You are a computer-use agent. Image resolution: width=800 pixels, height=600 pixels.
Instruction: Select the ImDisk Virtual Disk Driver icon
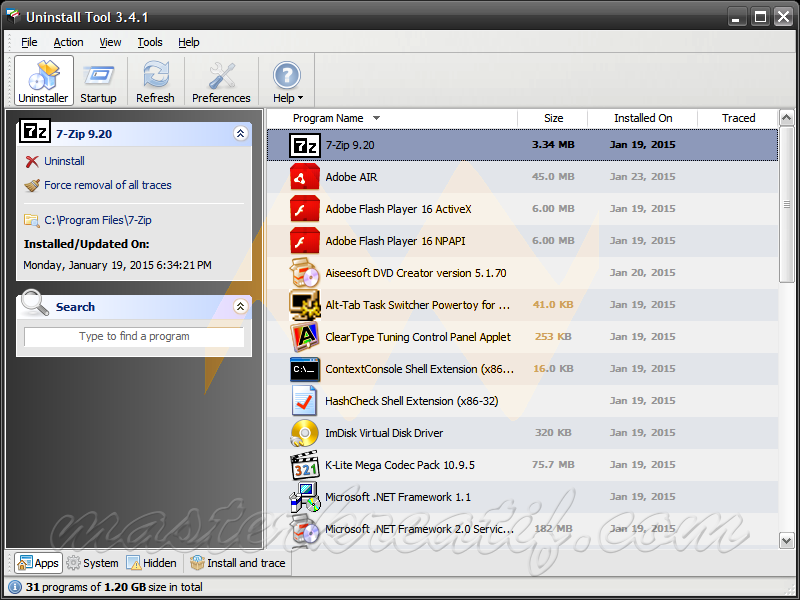coord(305,433)
